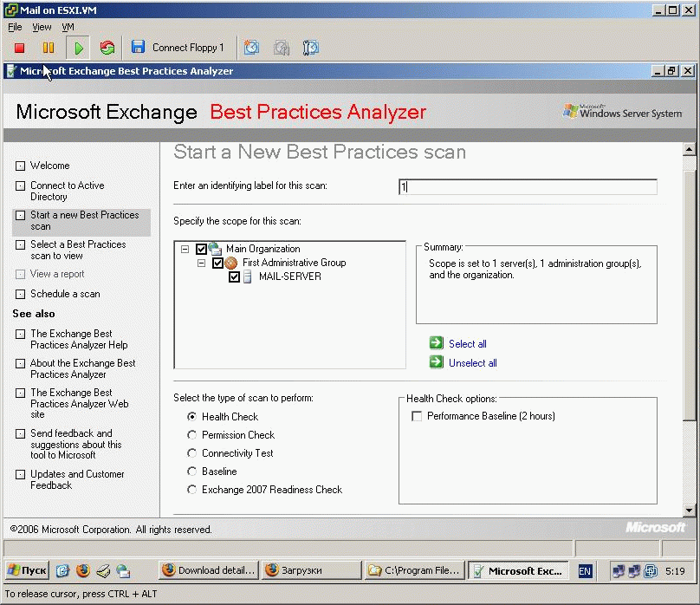Open Connect to Active Directory step
This screenshot has width=700, height=605.
67,191
